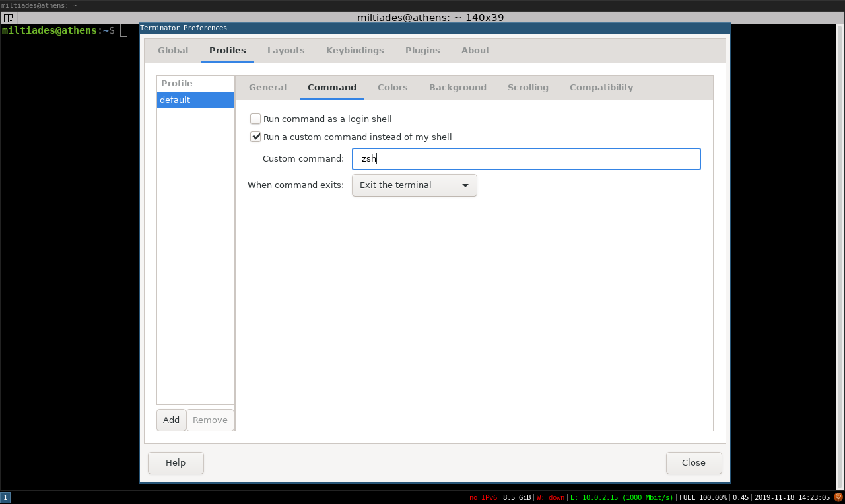845x504 pixels.
Task: Go to the Keybindings tab
Action: coord(355,50)
